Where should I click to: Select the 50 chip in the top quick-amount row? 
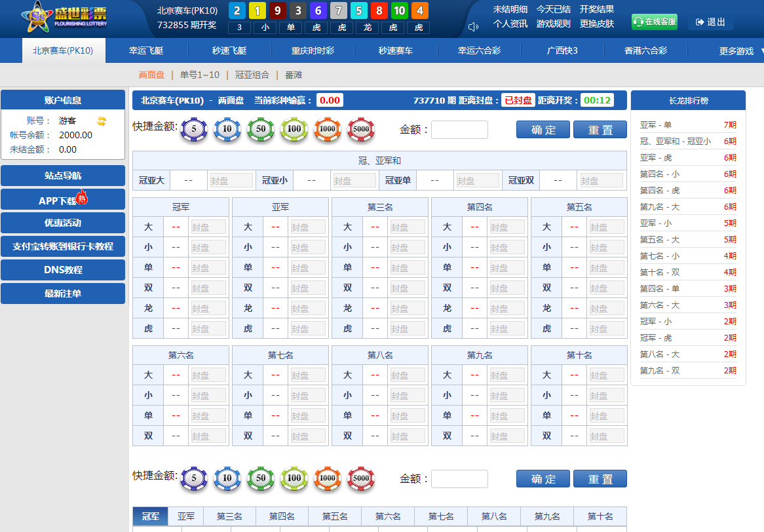pos(261,129)
